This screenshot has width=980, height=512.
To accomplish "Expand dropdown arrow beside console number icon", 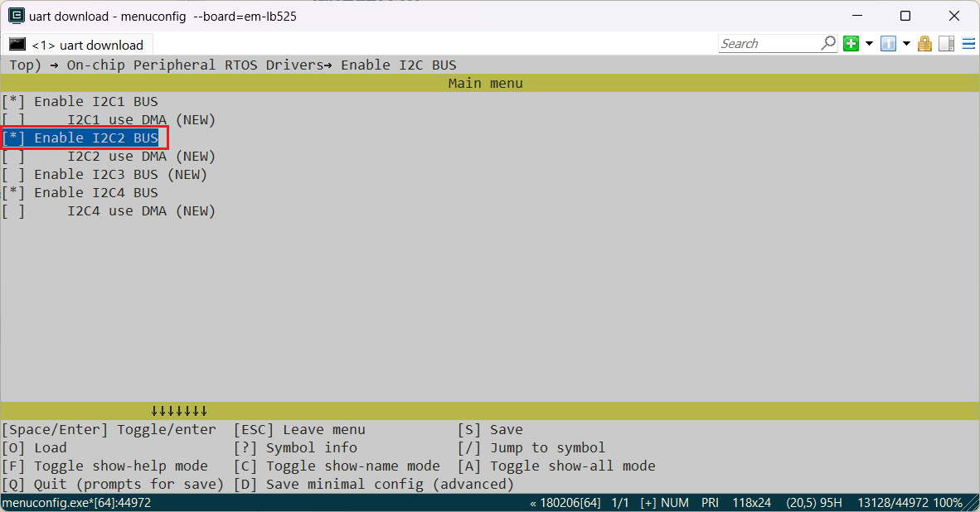I will [906, 44].
